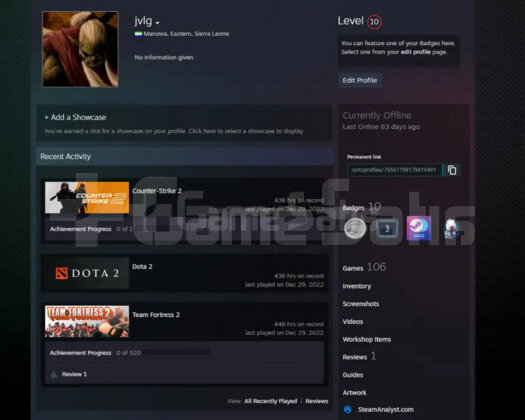Open the Videos link

353,322
